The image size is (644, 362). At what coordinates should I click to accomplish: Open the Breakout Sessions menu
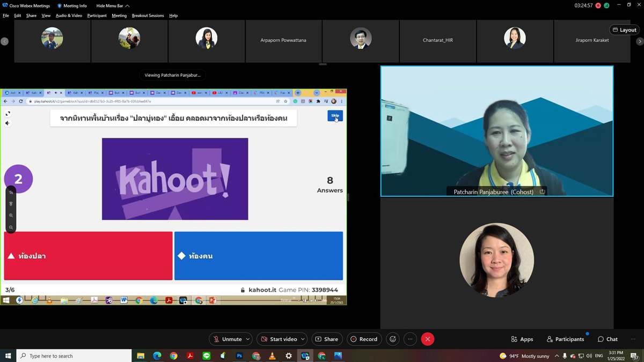tap(148, 16)
